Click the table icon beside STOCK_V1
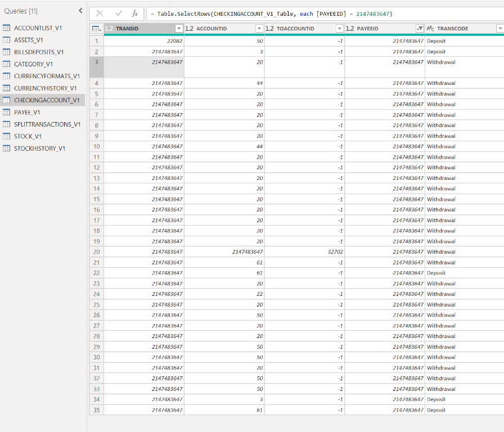Screen dimensions: 504x432 click(6, 136)
